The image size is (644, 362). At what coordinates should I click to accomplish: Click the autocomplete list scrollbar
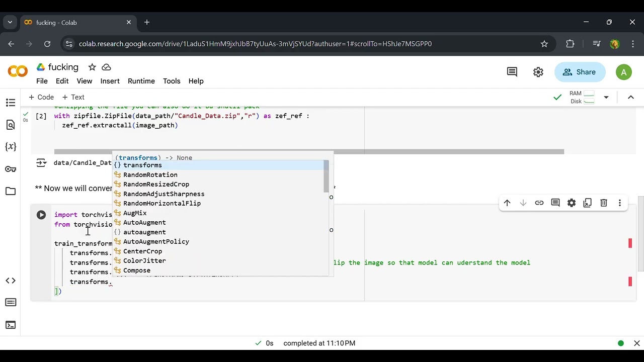coord(326,176)
